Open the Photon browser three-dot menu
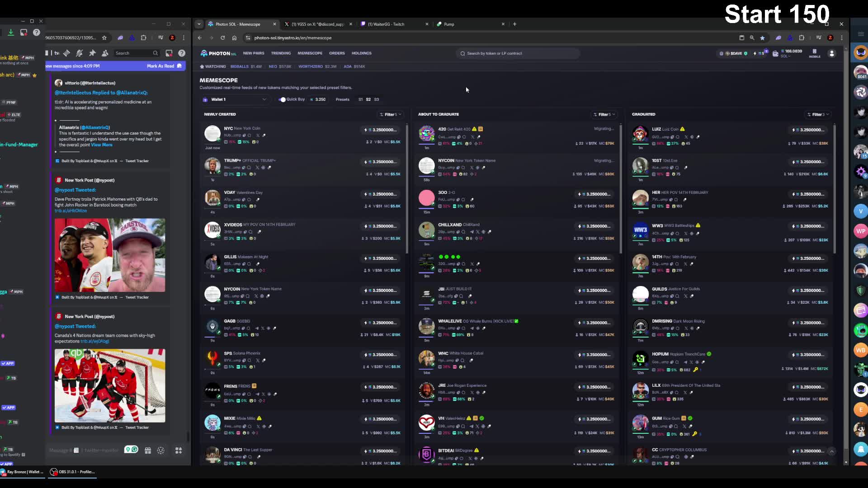Screen dimensions: 868x488 tap(842, 38)
